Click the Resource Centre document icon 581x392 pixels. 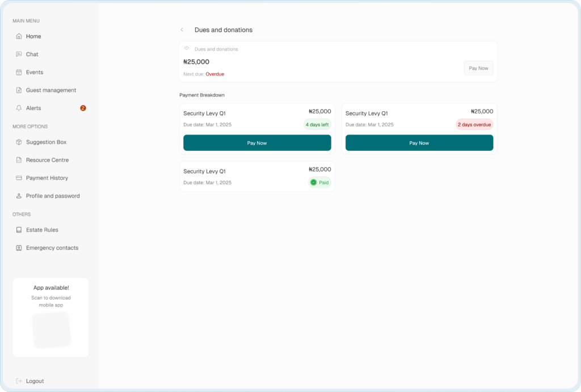[19, 160]
